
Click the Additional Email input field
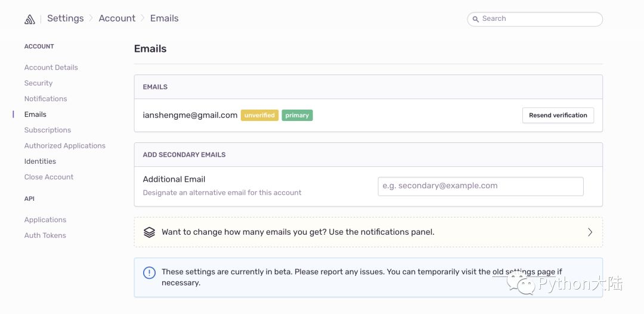[x=480, y=186]
